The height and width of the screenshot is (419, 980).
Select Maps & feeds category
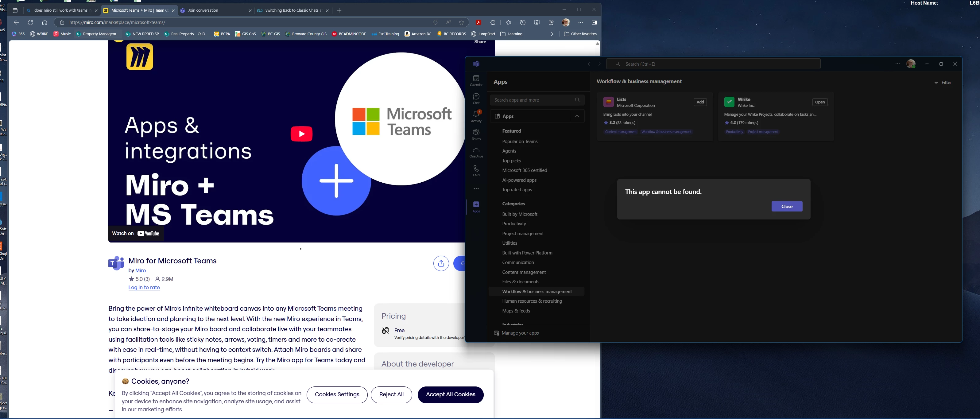pyautogui.click(x=516, y=311)
